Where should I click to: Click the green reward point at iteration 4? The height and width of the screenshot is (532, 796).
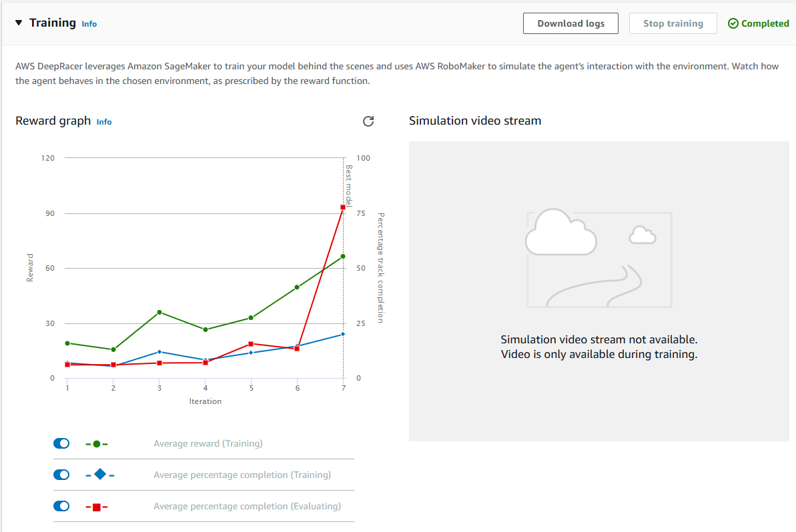(206, 329)
